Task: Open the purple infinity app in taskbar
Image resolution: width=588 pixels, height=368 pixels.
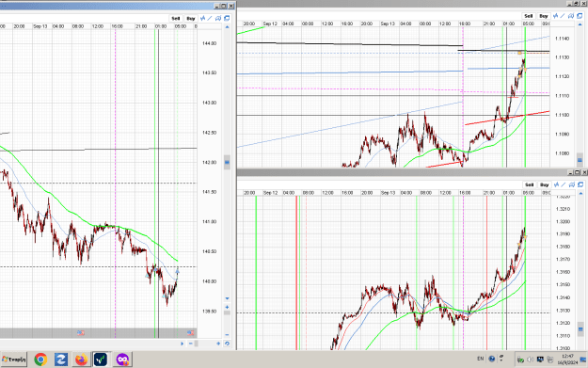Action: 122,360
